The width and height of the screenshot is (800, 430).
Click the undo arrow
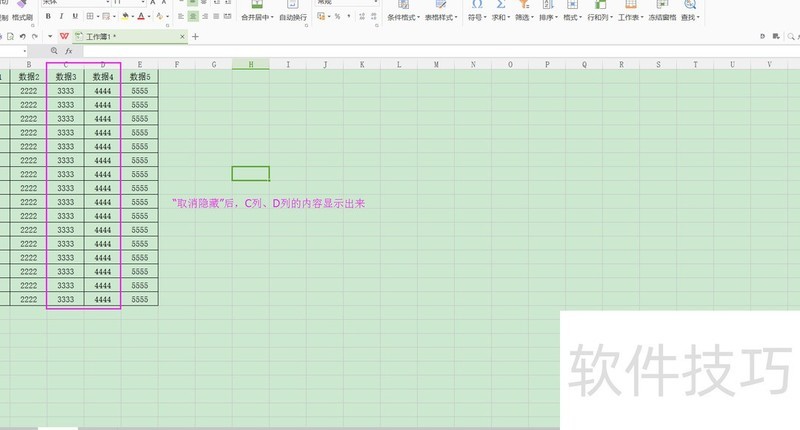[22, 37]
